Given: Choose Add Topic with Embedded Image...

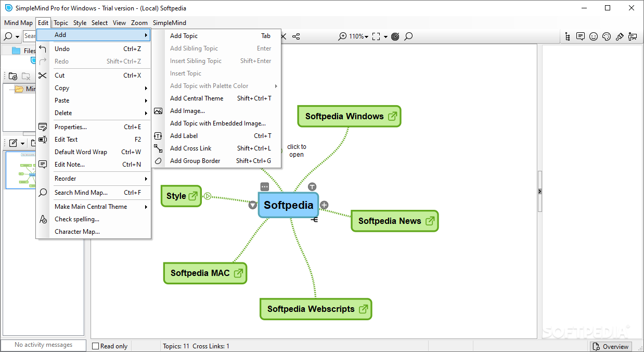Looking at the screenshot, I should click(216, 123).
